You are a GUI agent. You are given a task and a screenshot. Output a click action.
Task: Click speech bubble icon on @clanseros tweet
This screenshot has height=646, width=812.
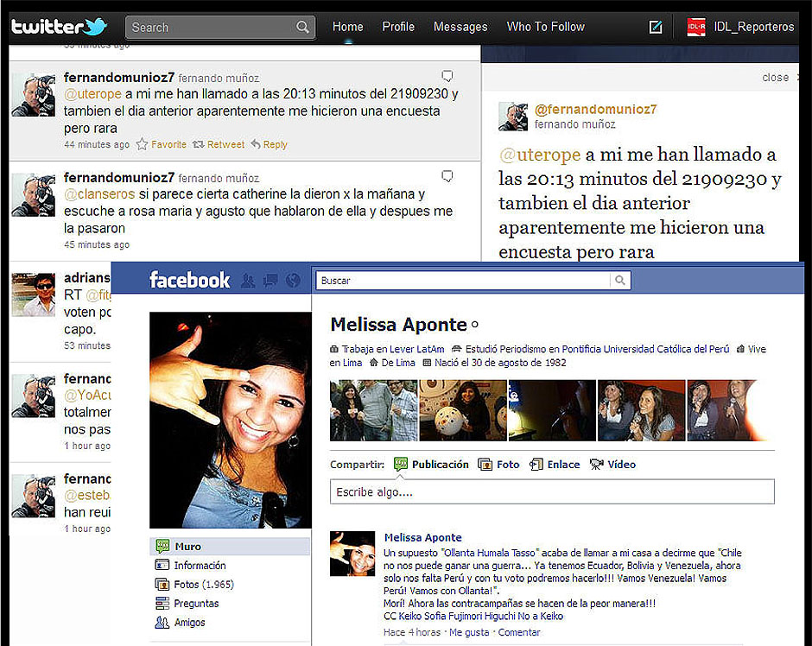coord(447,176)
